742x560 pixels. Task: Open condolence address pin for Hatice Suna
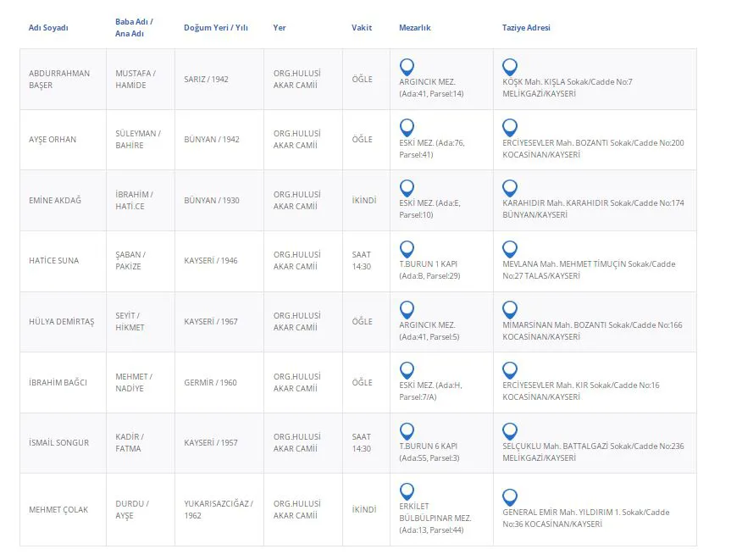[x=510, y=249]
